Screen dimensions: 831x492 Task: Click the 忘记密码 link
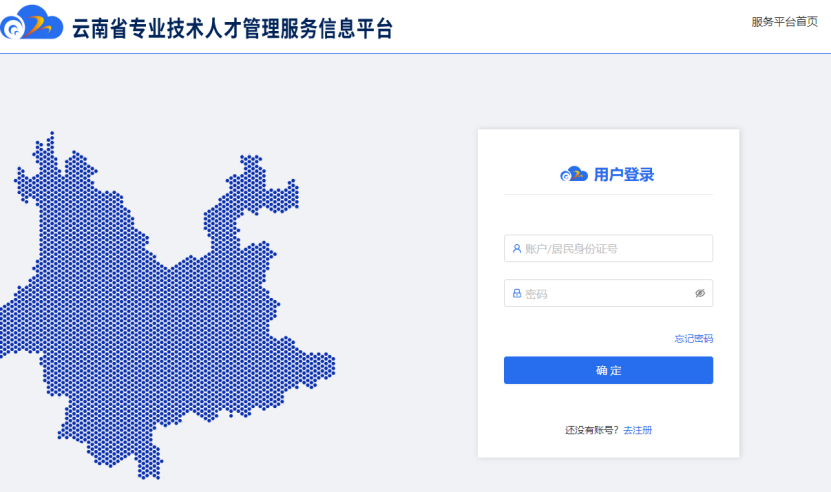pyautogui.click(x=693, y=339)
